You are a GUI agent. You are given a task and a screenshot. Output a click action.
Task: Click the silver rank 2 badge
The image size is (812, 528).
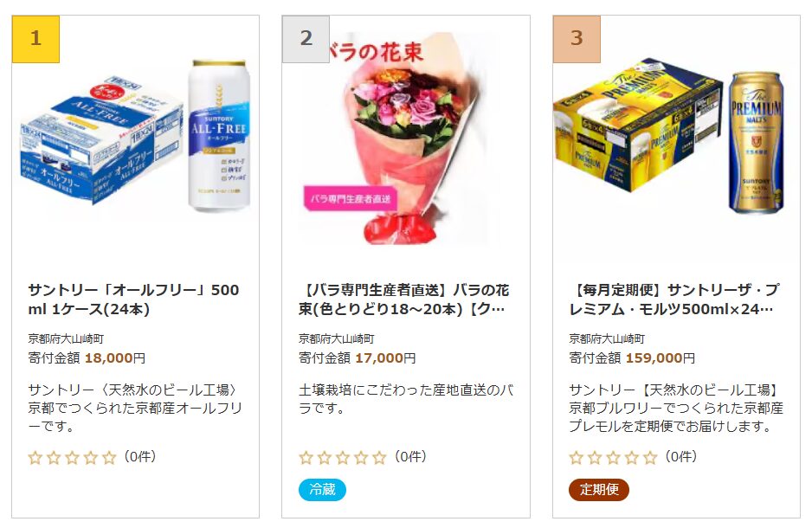coord(306,39)
